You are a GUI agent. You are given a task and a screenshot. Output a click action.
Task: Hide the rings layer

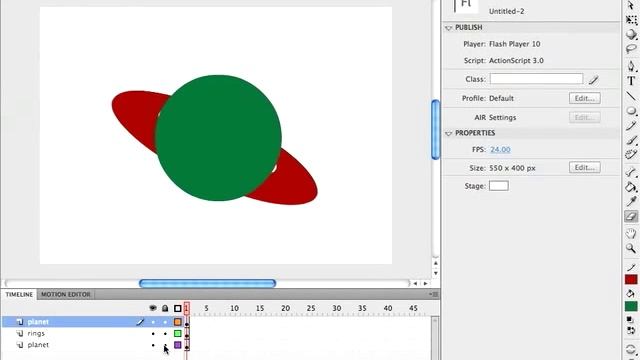(x=153, y=333)
